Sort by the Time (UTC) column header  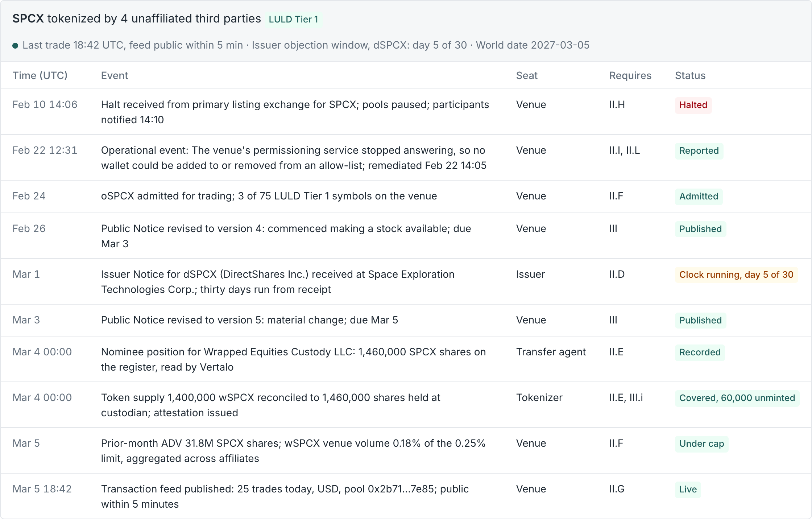40,75
